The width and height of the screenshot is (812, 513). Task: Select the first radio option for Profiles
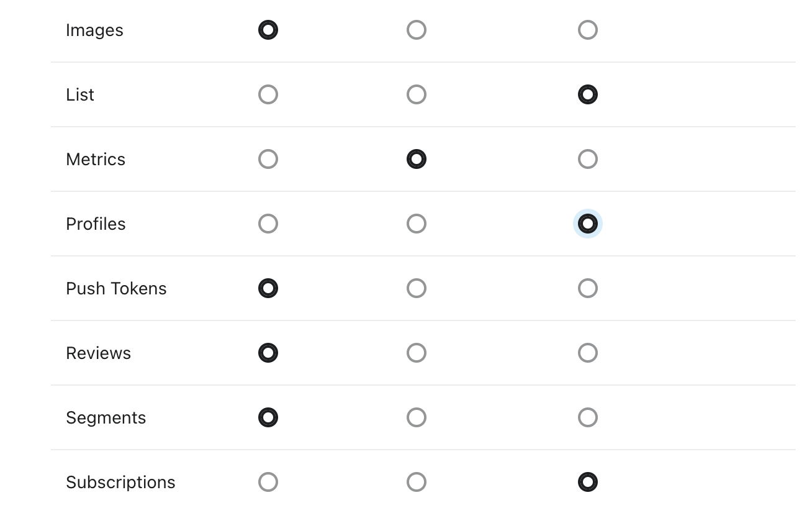coord(268,224)
